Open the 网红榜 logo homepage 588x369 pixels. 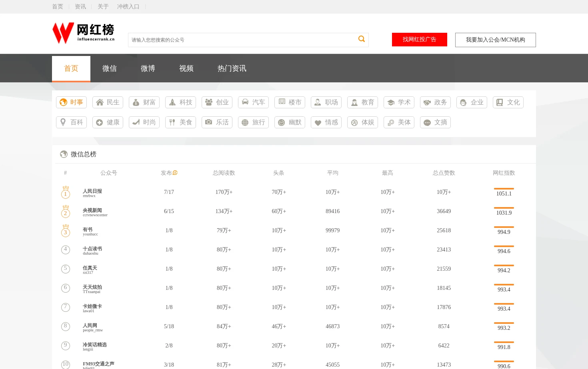click(84, 33)
